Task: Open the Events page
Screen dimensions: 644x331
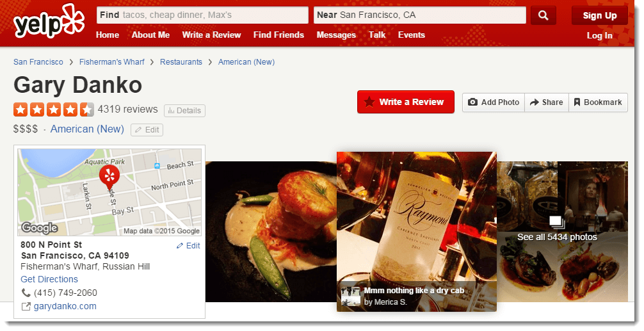Action: click(412, 35)
